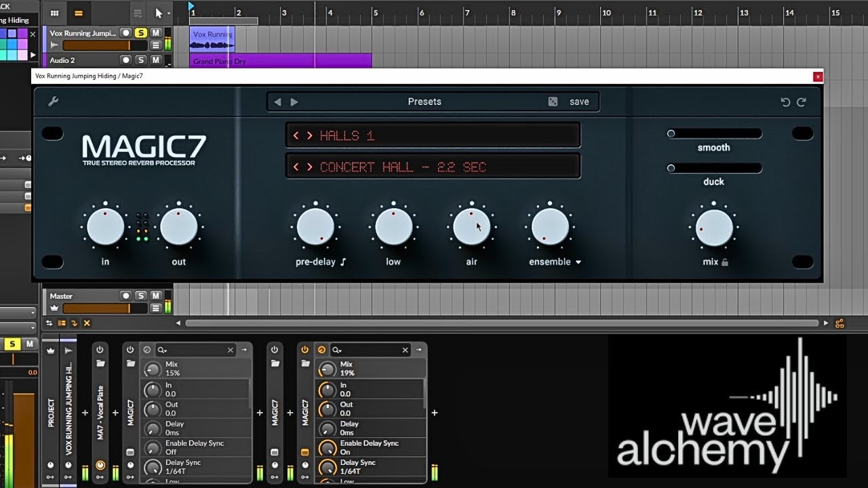Viewport: 868px width, 488px height.
Task: Arm record on Vox Running track
Action: click(125, 33)
